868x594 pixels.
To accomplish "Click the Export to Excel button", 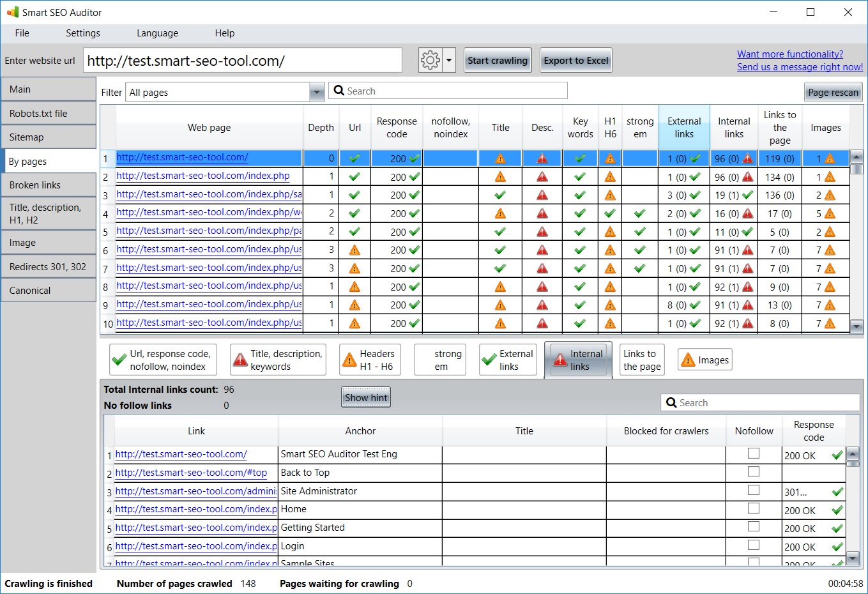I will tap(575, 61).
